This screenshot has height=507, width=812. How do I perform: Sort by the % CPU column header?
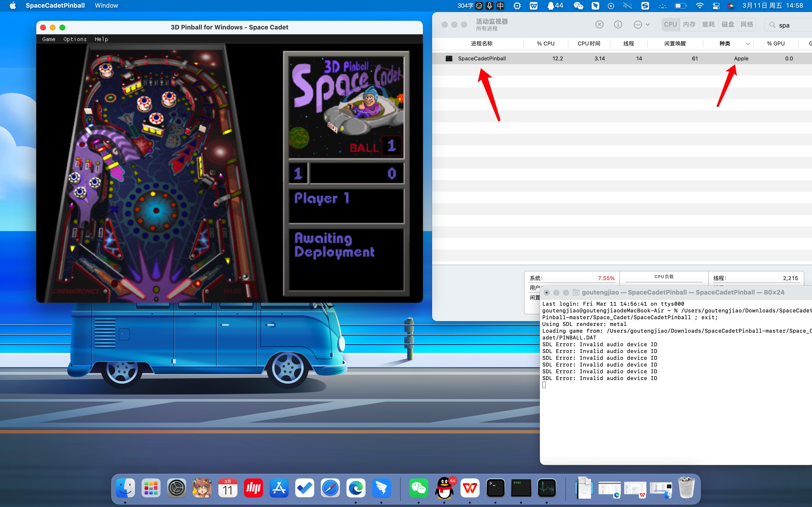(546, 44)
